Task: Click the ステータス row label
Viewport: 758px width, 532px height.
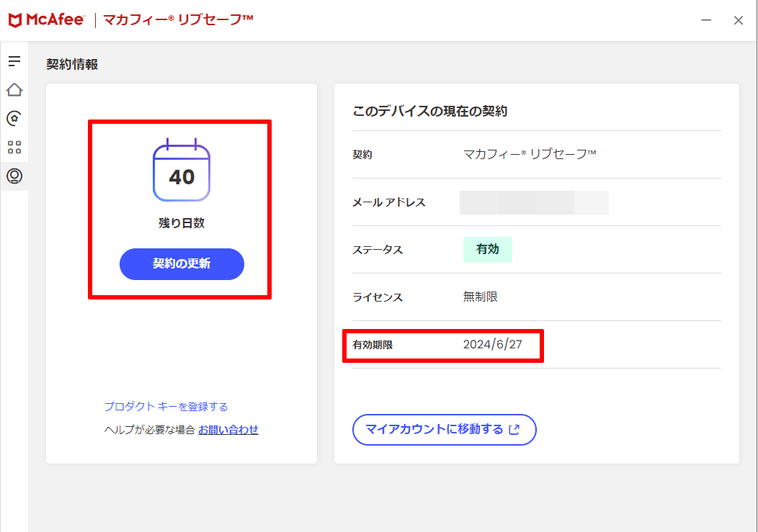Action: 378,250
